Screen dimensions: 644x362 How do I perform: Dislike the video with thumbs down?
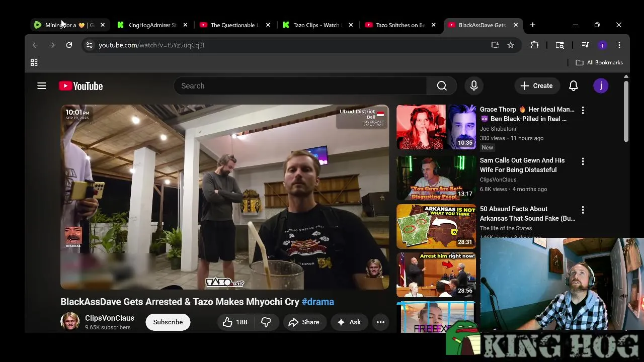tap(266, 322)
